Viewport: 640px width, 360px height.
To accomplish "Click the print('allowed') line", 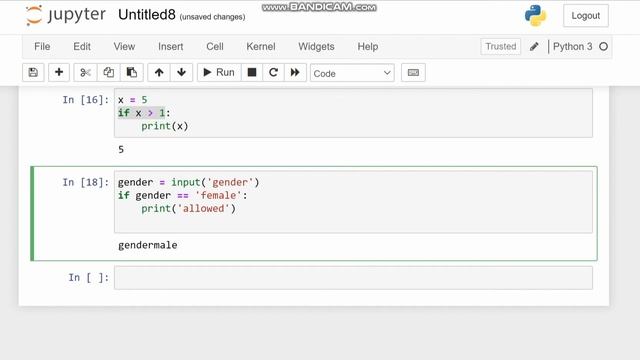I will (x=189, y=209).
